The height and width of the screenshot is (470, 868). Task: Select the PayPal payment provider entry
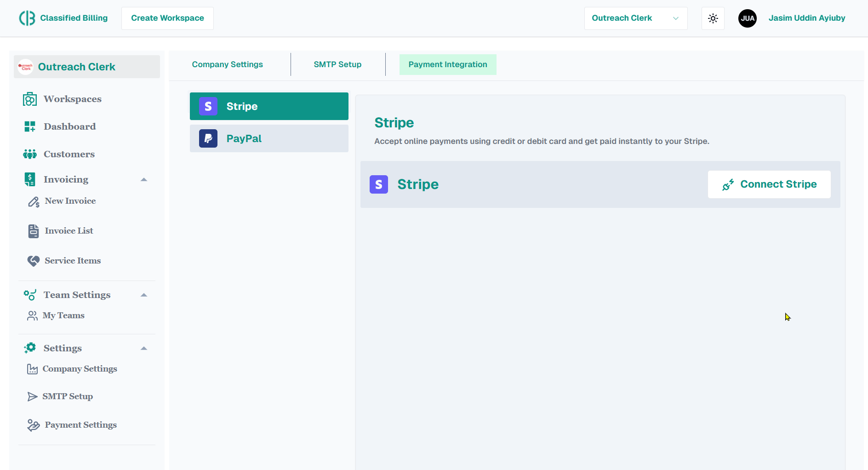pos(269,138)
